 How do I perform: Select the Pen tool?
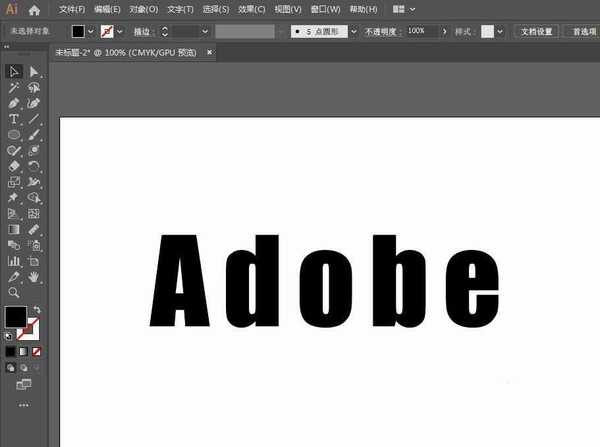tap(14, 103)
